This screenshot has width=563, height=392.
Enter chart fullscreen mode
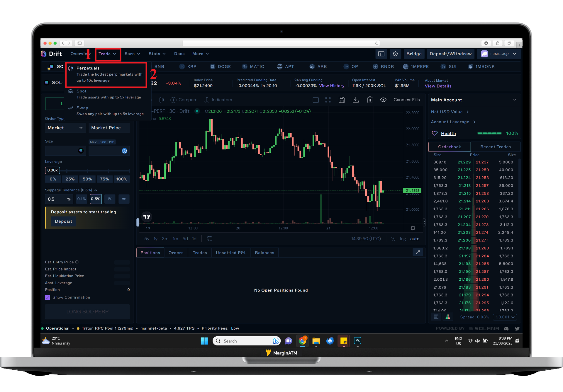(x=328, y=100)
